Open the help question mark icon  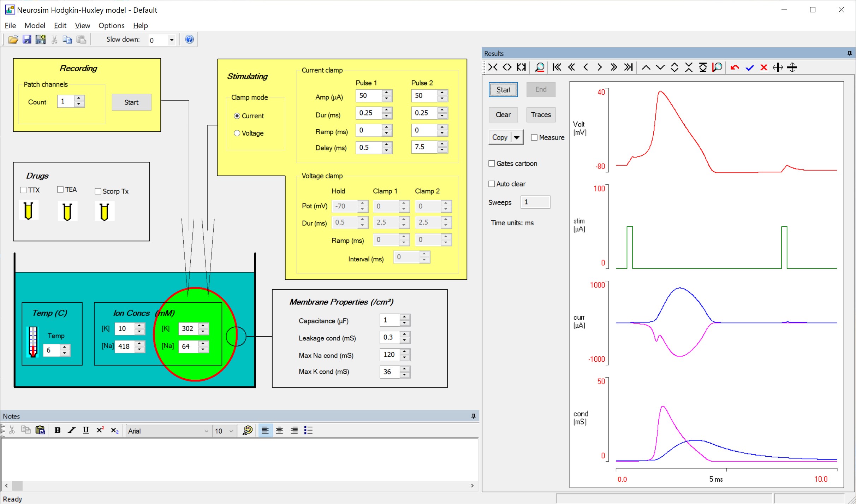[x=189, y=40]
